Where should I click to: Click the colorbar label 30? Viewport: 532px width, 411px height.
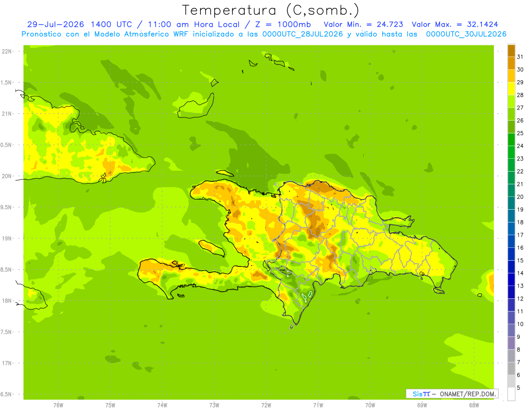pyautogui.click(x=520, y=69)
